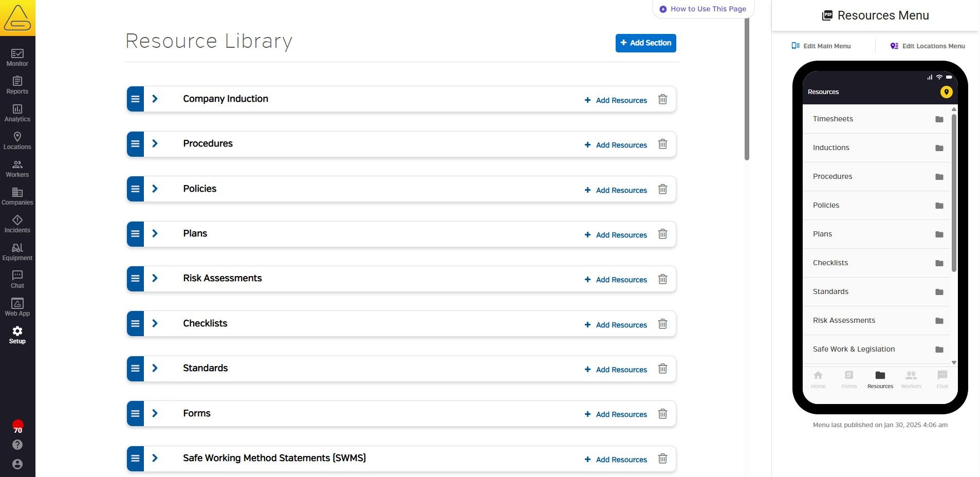Open notifications badge showing 70
980x477 pixels.
(17, 427)
